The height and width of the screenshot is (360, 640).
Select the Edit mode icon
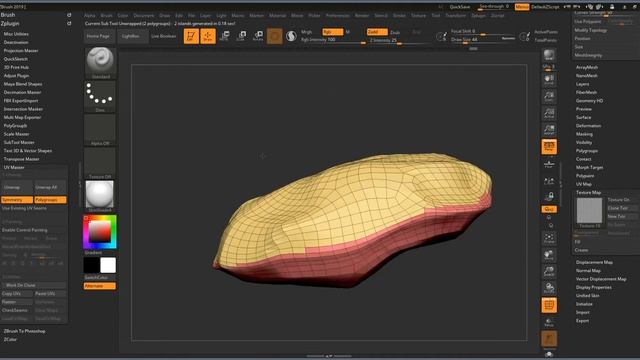(x=191, y=36)
